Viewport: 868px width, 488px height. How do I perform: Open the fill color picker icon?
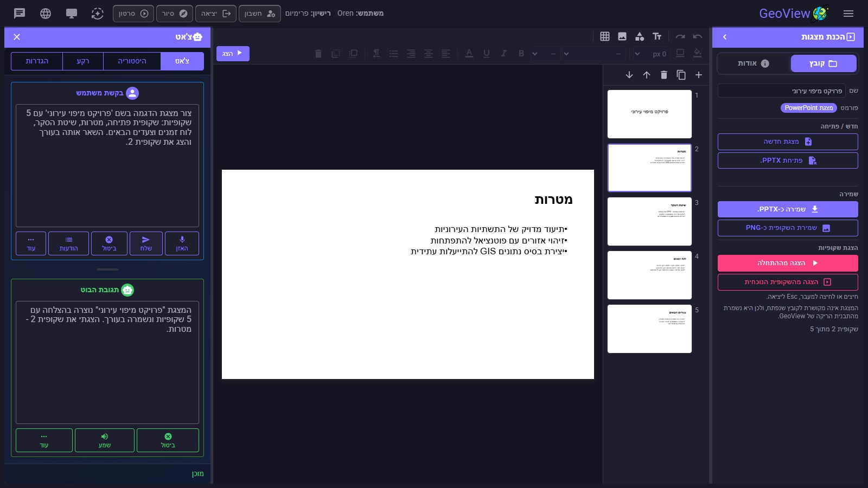(x=698, y=53)
